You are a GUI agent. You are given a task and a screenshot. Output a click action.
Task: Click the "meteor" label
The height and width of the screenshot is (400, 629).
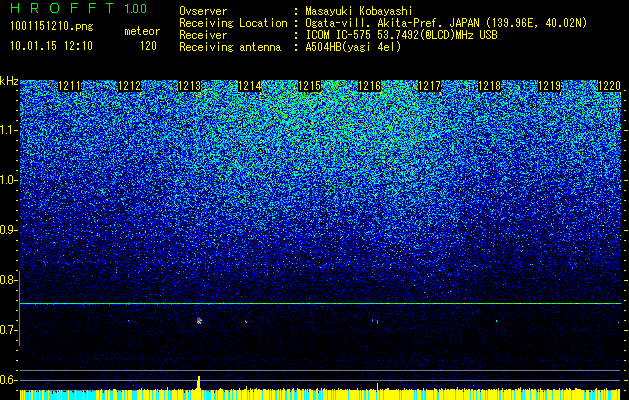coord(142,31)
